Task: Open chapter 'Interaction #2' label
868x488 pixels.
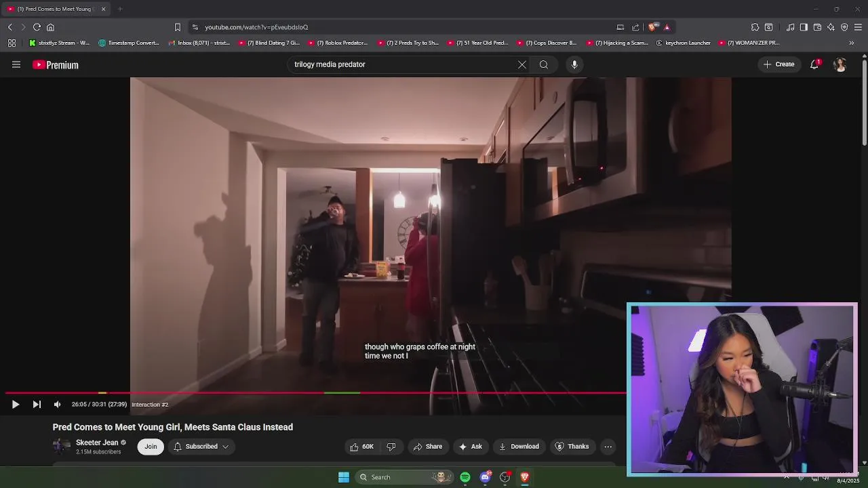Action: (x=150, y=405)
